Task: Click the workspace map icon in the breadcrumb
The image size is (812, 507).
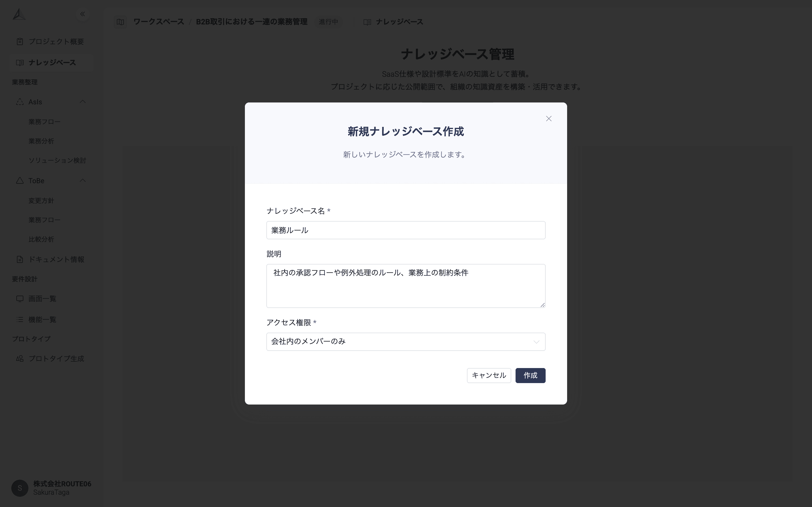Action: (x=120, y=22)
